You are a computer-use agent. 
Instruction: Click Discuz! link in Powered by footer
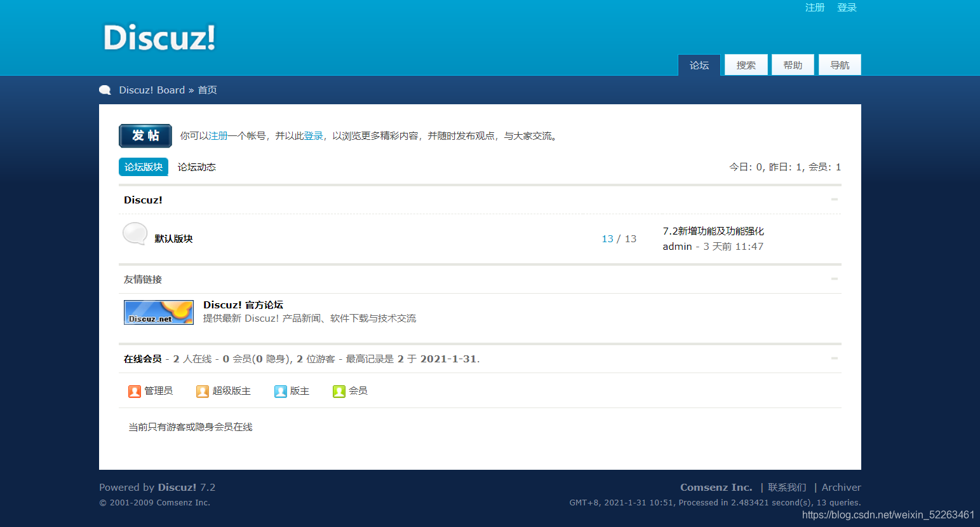(177, 488)
